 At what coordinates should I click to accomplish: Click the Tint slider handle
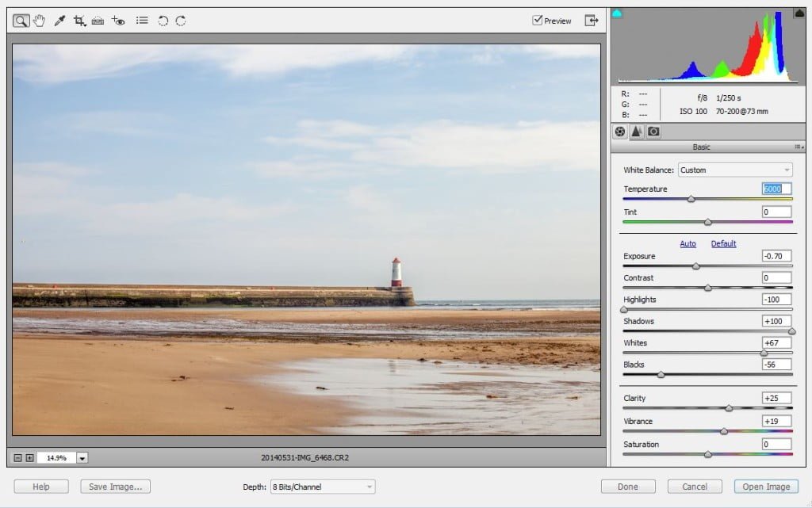[708, 222]
